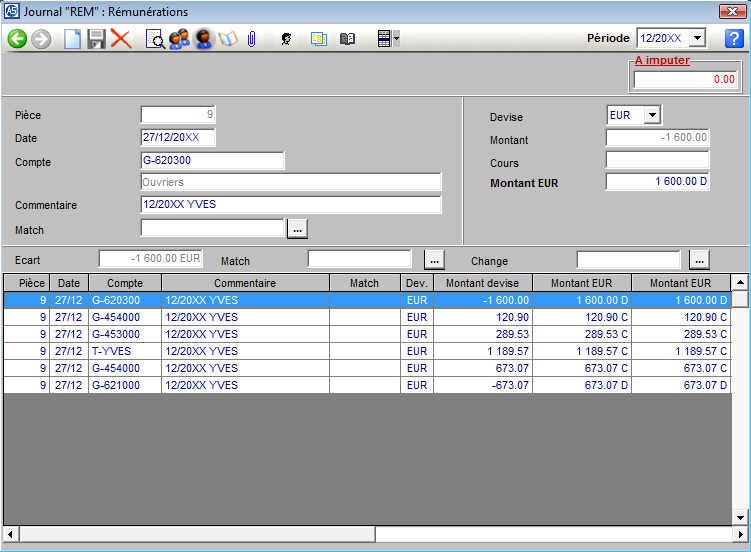Click into the Compte input field

click(x=212, y=161)
